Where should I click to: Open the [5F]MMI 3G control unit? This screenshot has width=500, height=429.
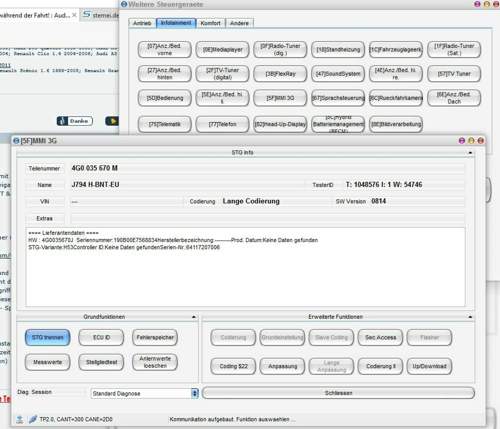pyautogui.click(x=280, y=98)
